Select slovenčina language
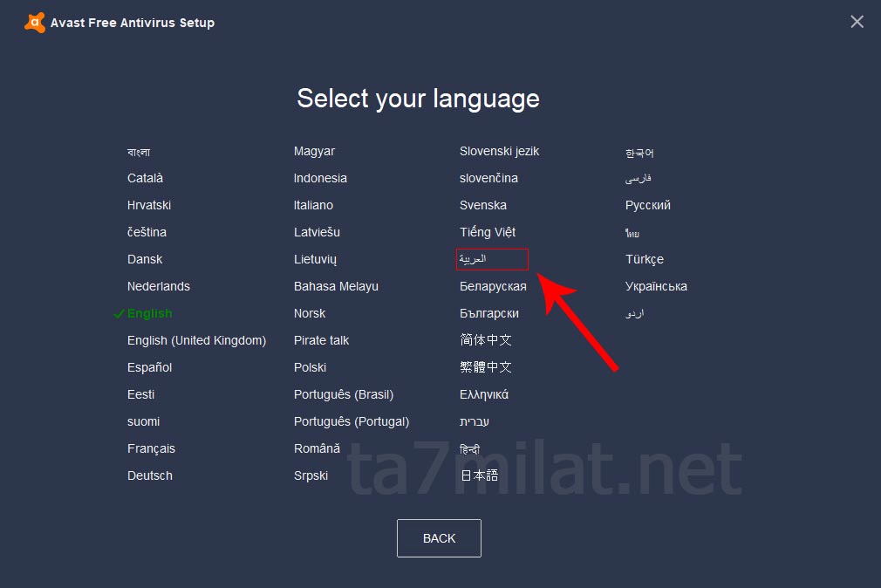The height and width of the screenshot is (588, 881). tap(488, 178)
